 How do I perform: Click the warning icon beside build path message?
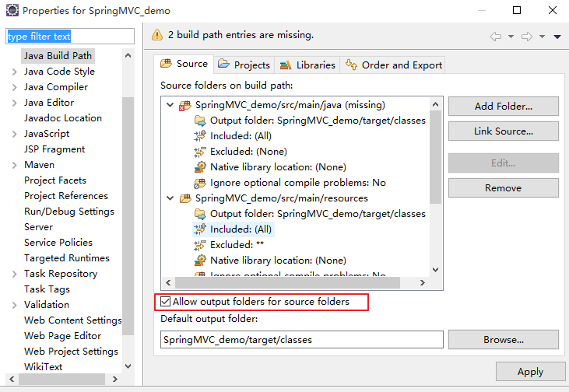tap(158, 35)
